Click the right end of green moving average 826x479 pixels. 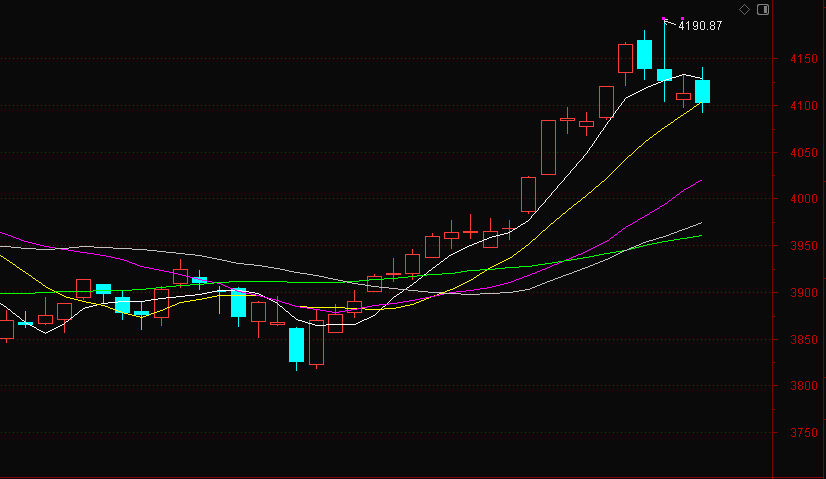tap(700, 235)
